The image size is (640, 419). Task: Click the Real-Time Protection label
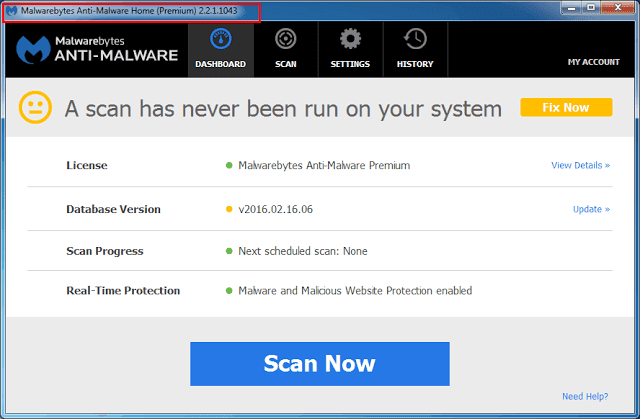(123, 290)
